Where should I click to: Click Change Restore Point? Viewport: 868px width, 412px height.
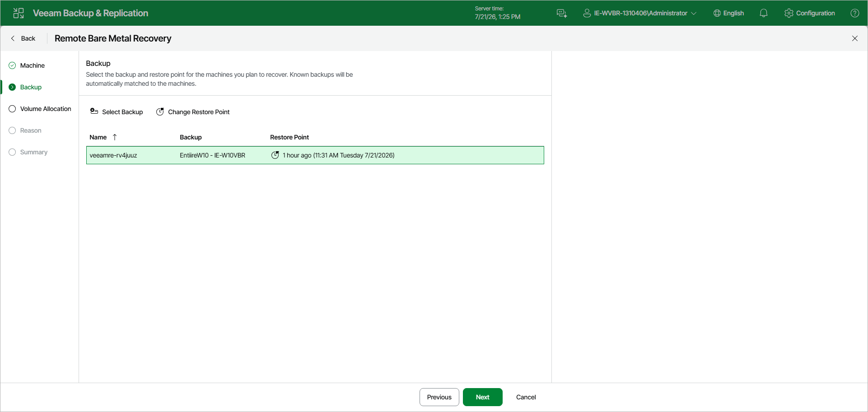[x=193, y=112]
